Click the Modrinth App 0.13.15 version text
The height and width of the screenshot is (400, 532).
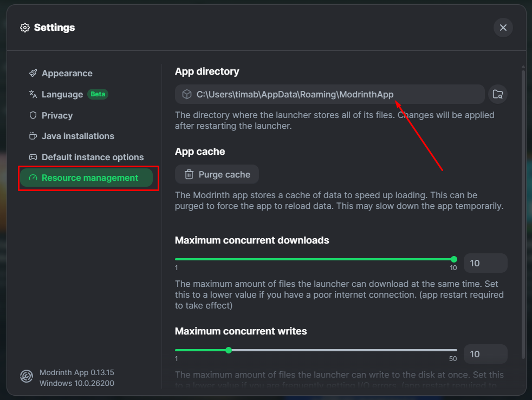77,372
